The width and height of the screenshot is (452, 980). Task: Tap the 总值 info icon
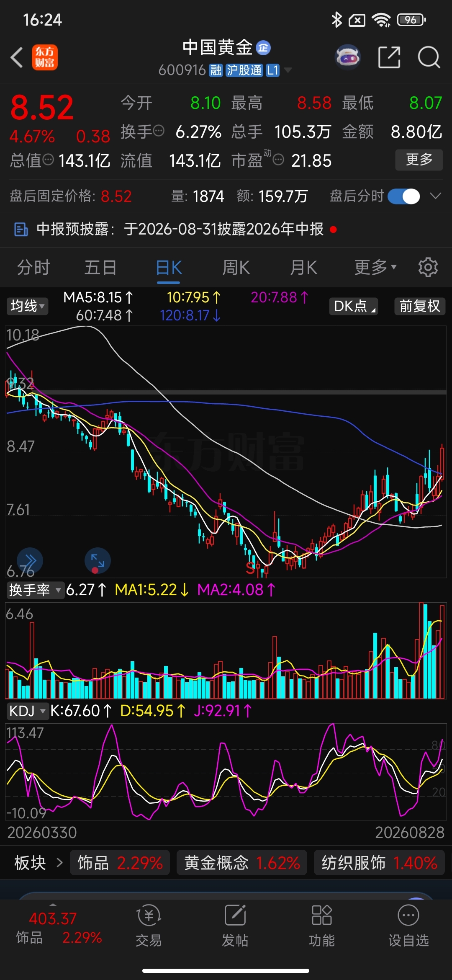(49, 160)
